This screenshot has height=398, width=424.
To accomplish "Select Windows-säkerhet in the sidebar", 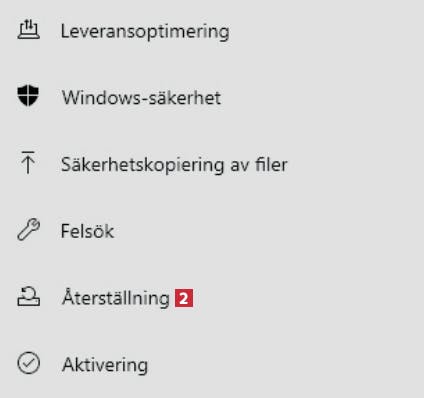I will [x=212, y=98].
